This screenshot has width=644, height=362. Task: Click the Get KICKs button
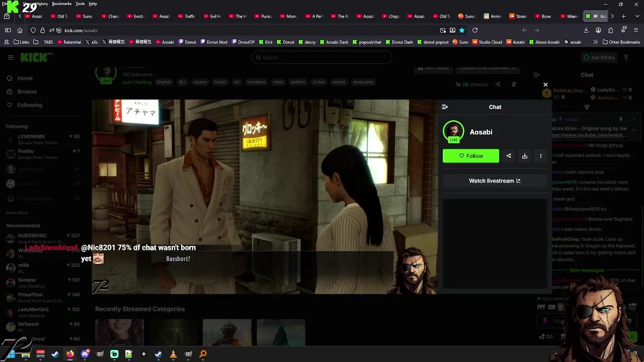tap(599, 58)
